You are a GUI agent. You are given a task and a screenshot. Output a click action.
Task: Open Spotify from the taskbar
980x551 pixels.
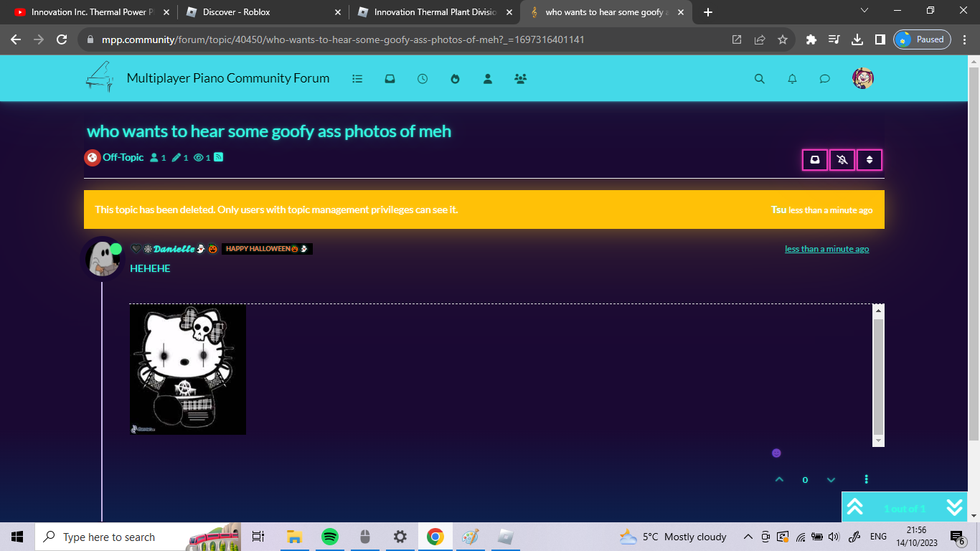pos(329,537)
